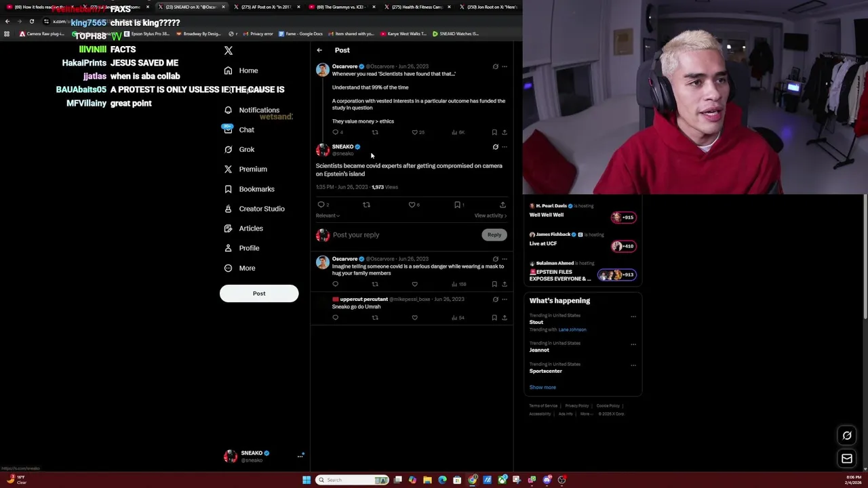
Task: Bookmark the 'Sneako go do Umrah' post
Action: [x=494, y=317]
